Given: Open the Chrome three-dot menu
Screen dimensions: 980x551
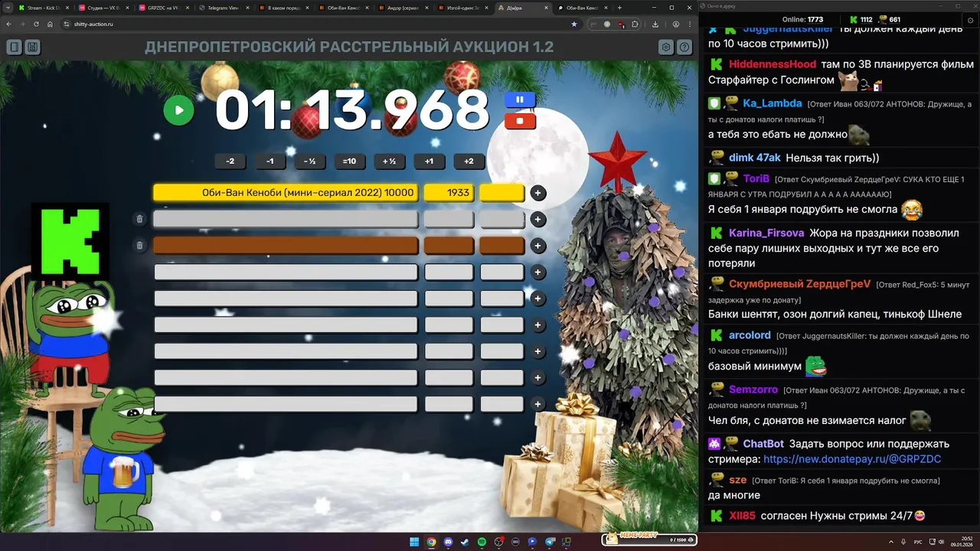Looking at the screenshot, I should (x=690, y=24).
